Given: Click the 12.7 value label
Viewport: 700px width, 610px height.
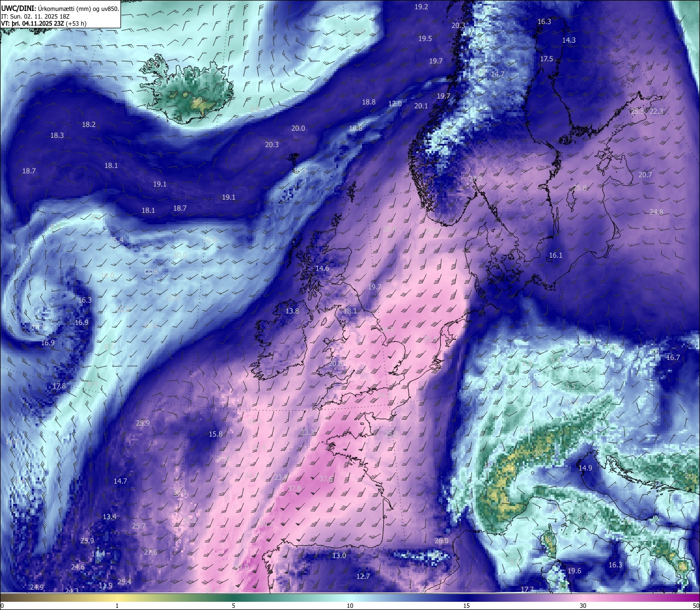Looking at the screenshot, I should tap(363, 576).
